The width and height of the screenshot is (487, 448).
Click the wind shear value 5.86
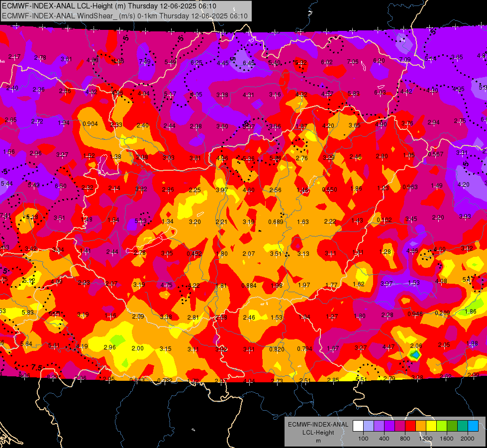(x=275, y=158)
